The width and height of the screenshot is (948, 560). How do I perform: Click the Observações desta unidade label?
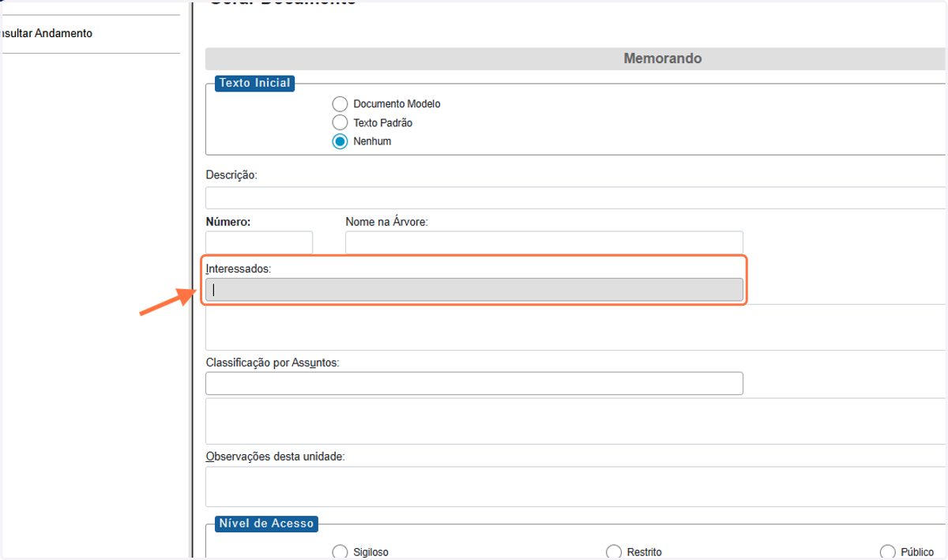click(x=275, y=457)
